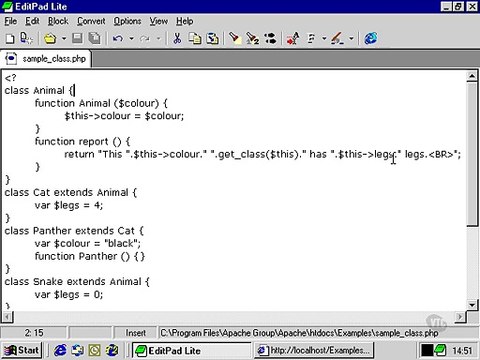The height and width of the screenshot is (360, 480).
Task: Click the file path in status bar
Action: pos(299,333)
